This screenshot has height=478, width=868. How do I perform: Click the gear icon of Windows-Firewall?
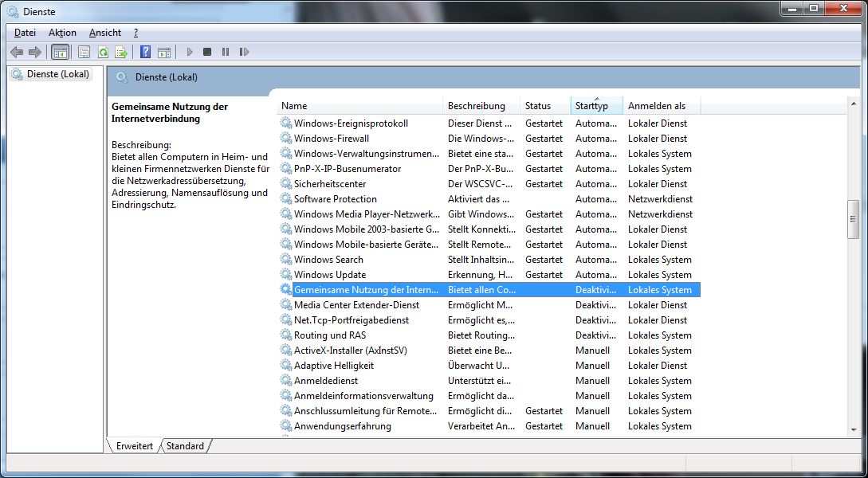click(285, 139)
